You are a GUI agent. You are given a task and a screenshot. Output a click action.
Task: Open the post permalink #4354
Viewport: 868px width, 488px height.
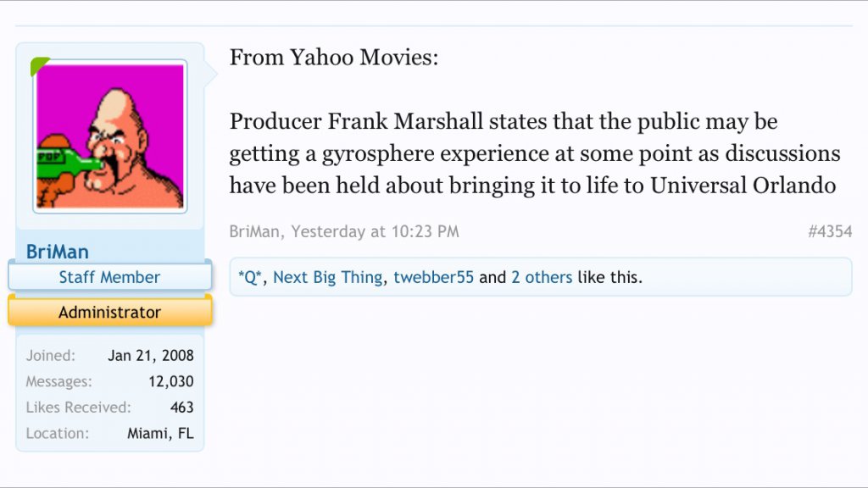tap(829, 231)
